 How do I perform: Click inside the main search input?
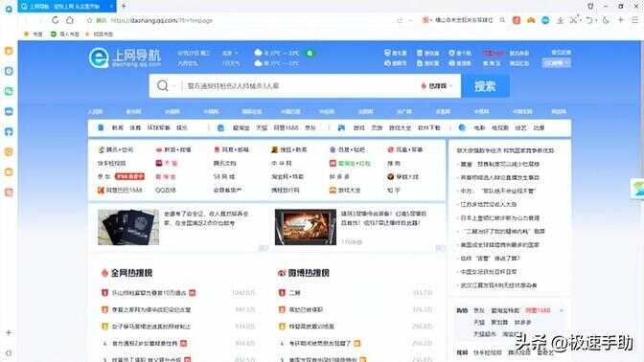[300, 86]
